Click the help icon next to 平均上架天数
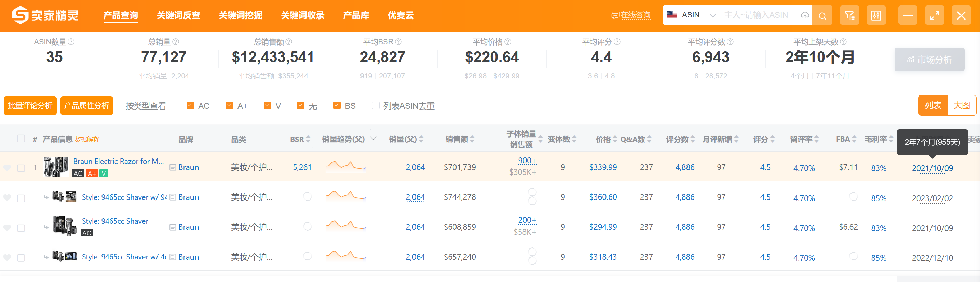 click(x=843, y=41)
